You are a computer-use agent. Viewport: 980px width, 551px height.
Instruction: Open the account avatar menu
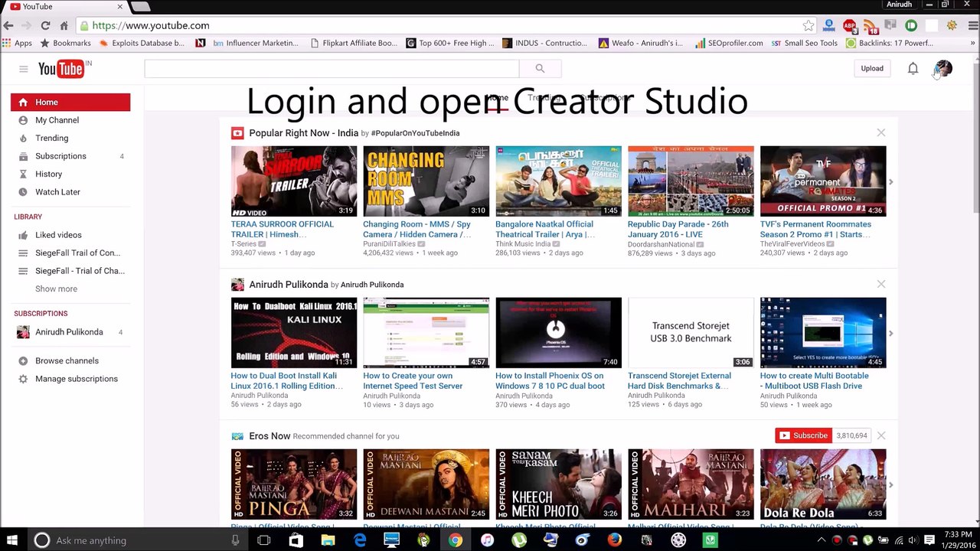[x=943, y=68]
